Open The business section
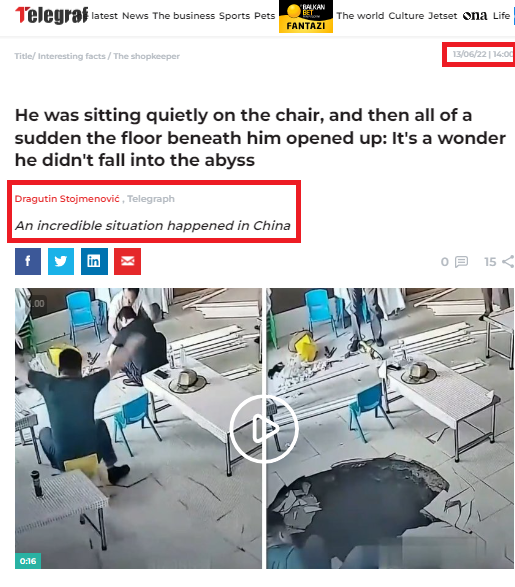This screenshot has height=587, width=515. pyautogui.click(x=184, y=16)
